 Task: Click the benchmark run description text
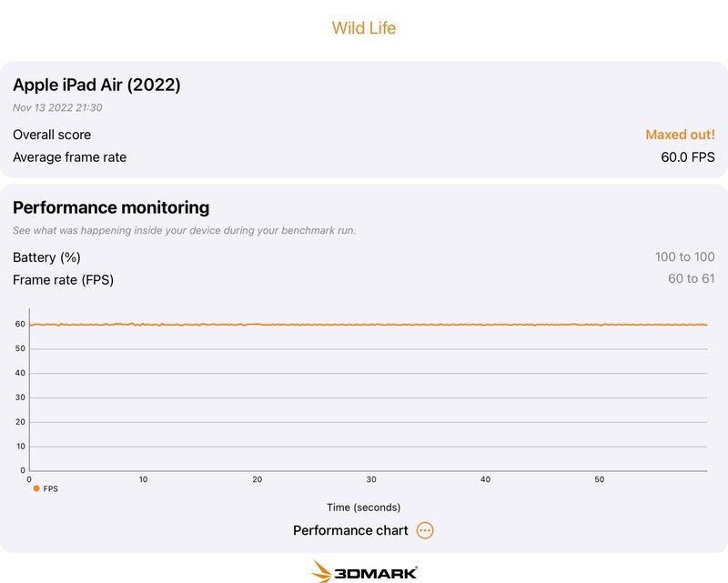click(x=184, y=230)
